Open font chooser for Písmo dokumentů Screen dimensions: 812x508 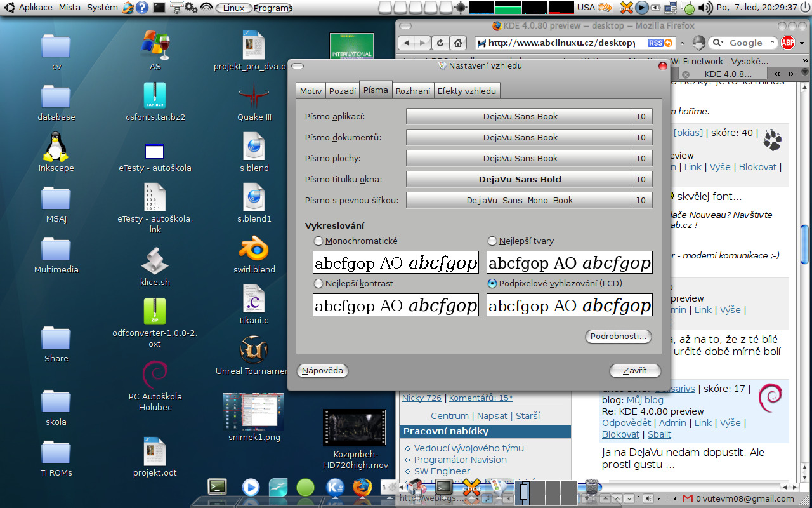(520, 137)
